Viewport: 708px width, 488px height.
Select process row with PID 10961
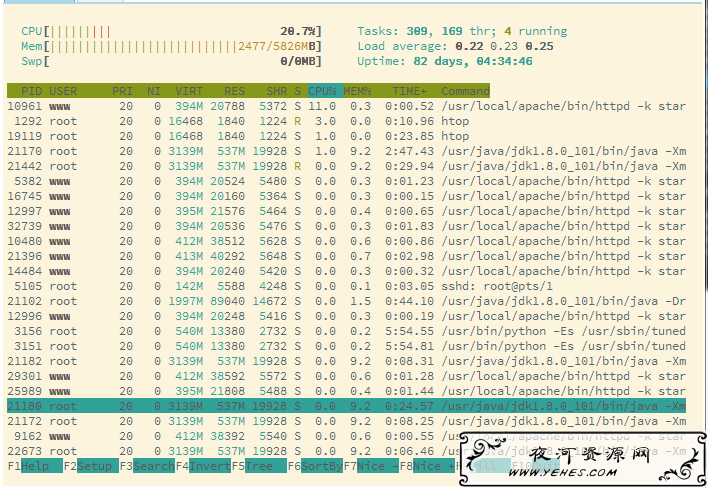tap(346, 106)
